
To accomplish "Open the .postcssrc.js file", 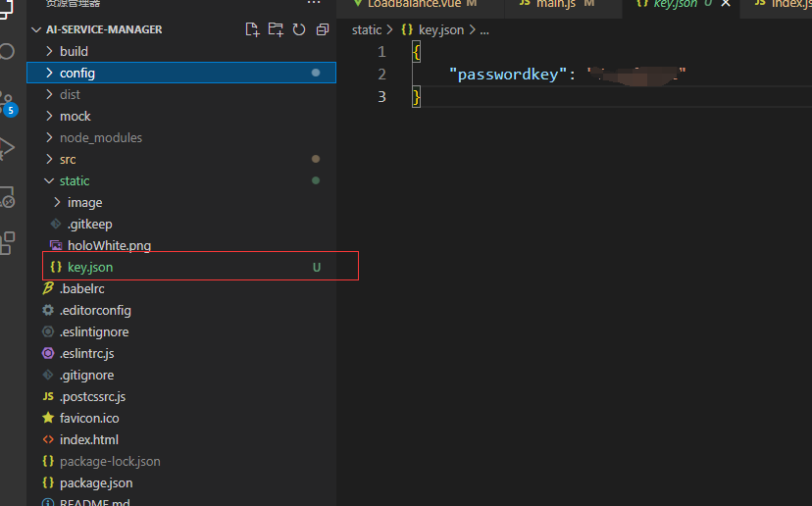I will pos(181,397).
